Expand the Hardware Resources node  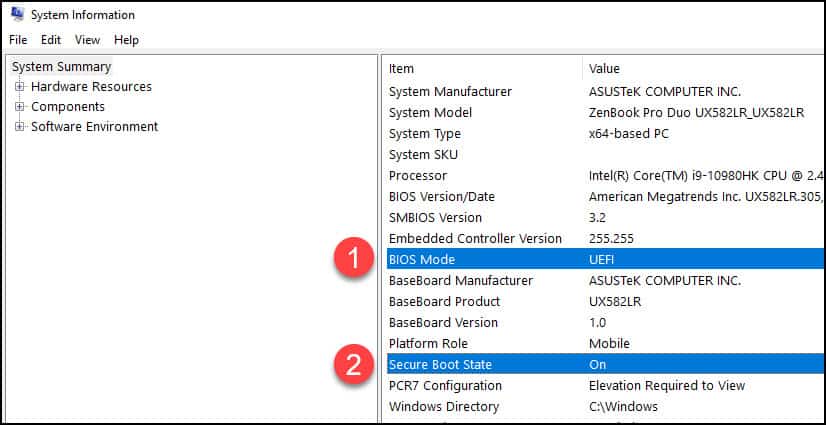click(19, 87)
